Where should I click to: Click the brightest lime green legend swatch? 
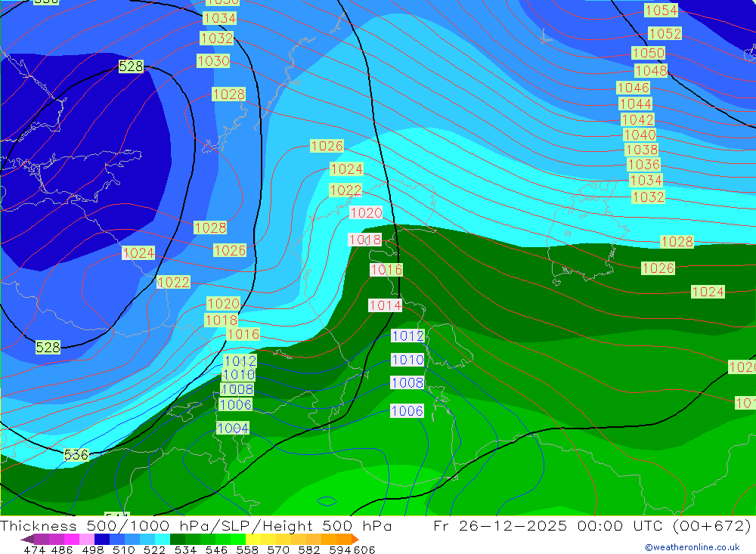click(x=238, y=539)
